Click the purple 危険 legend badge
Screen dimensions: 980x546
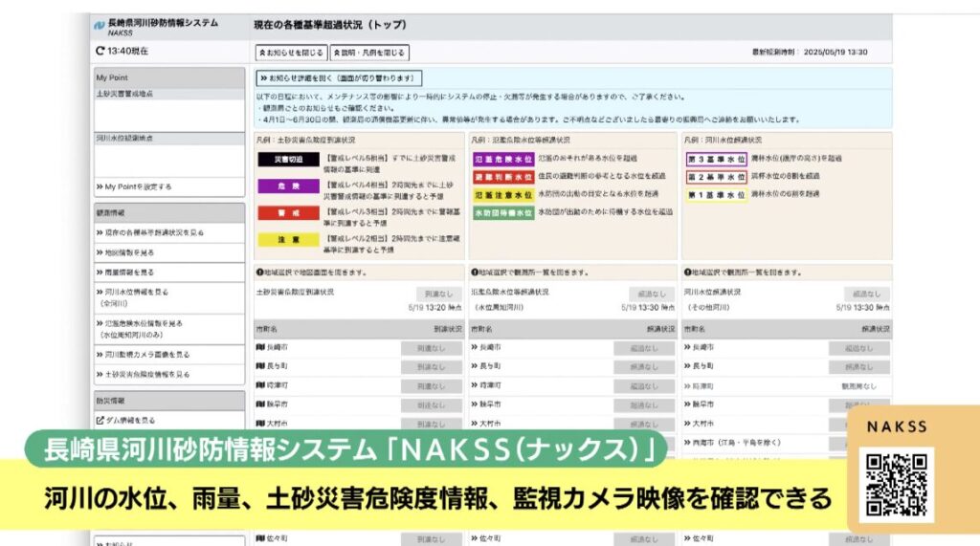tap(289, 186)
